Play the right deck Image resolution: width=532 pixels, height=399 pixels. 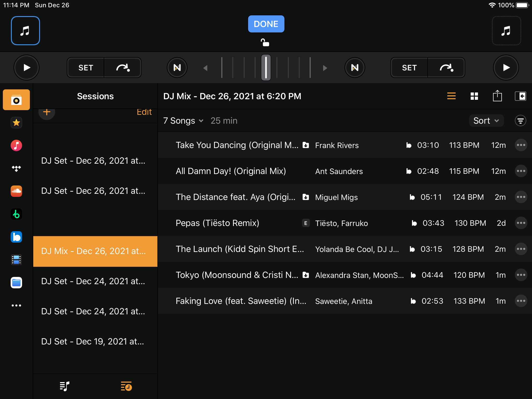coord(506,68)
